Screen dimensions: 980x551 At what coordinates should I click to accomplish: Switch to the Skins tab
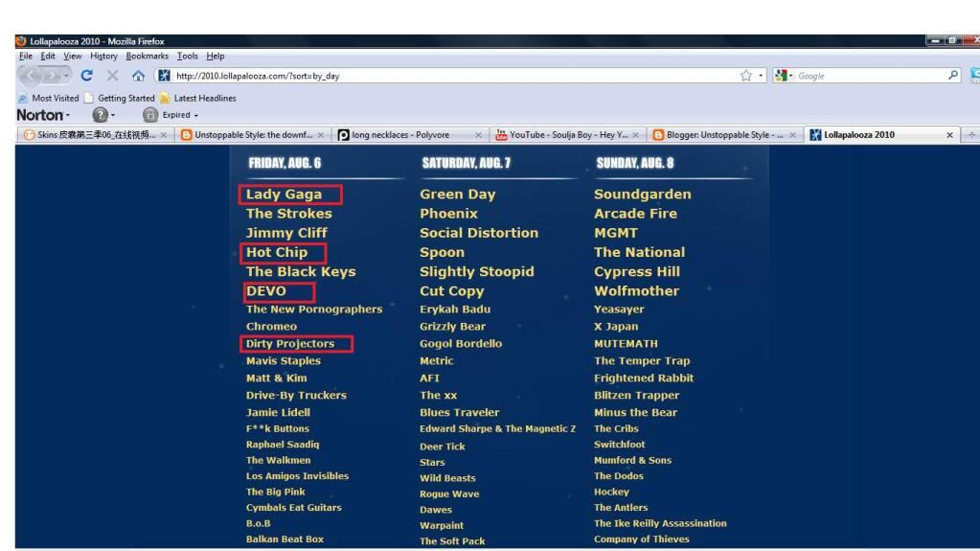95,134
